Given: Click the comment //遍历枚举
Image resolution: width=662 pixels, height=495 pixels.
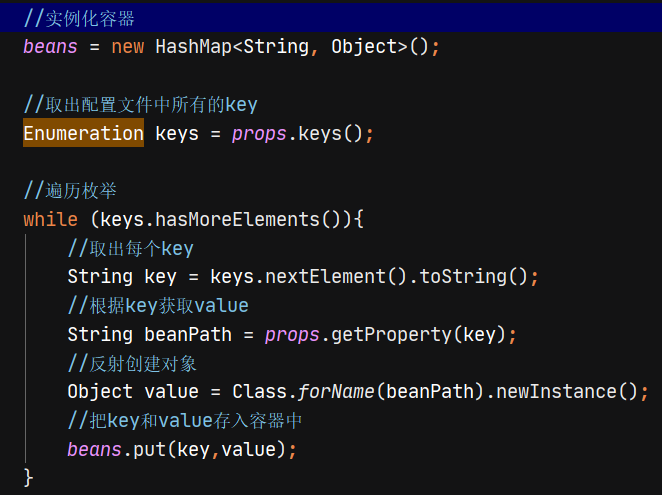Looking at the screenshot, I should pos(70,191).
